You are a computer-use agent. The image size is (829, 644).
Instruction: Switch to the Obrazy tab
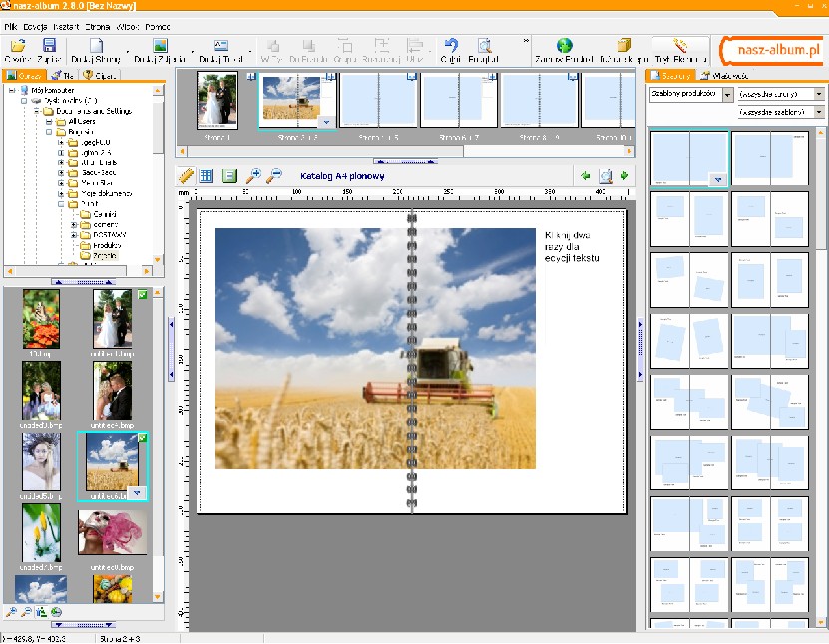(x=25, y=75)
